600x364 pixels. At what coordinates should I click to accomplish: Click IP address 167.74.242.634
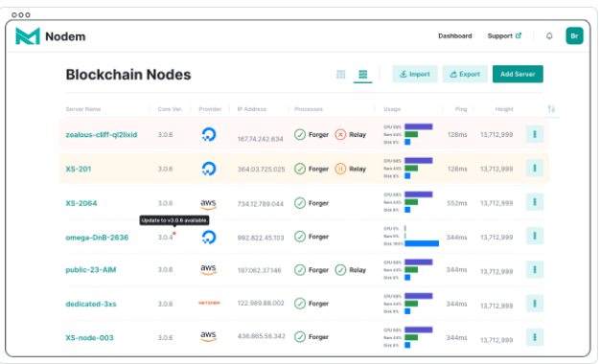(x=260, y=139)
